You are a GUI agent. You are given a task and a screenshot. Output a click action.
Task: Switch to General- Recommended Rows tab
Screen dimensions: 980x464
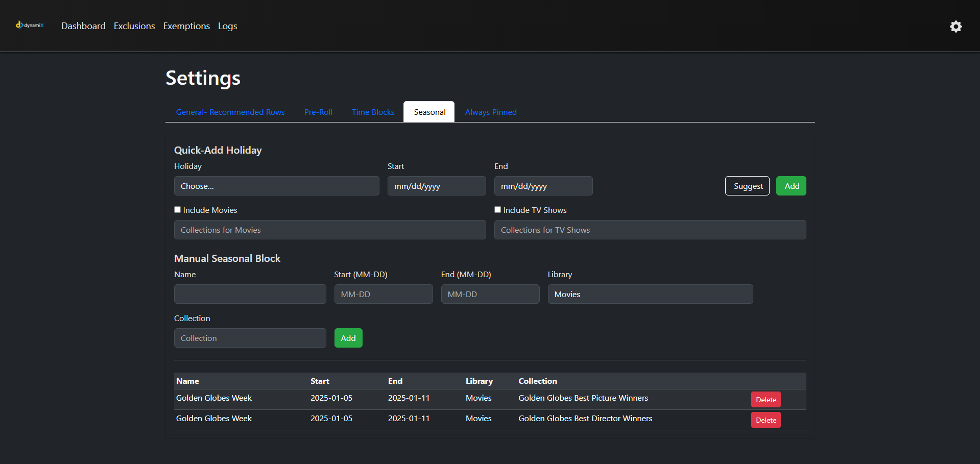(230, 112)
